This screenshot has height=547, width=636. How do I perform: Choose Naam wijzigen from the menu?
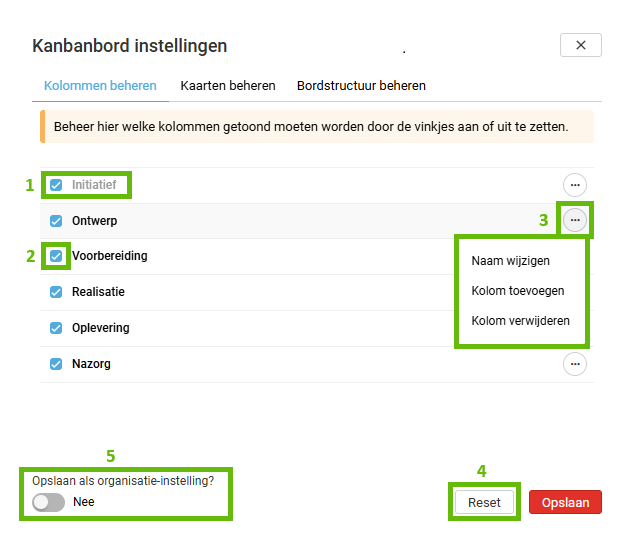[510, 261]
